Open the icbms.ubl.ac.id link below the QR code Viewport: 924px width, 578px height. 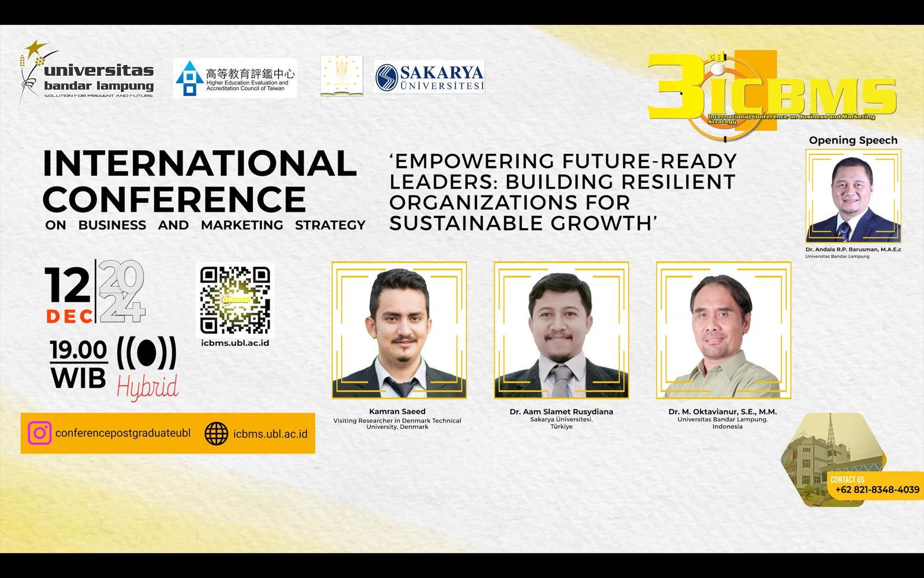(235, 343)
